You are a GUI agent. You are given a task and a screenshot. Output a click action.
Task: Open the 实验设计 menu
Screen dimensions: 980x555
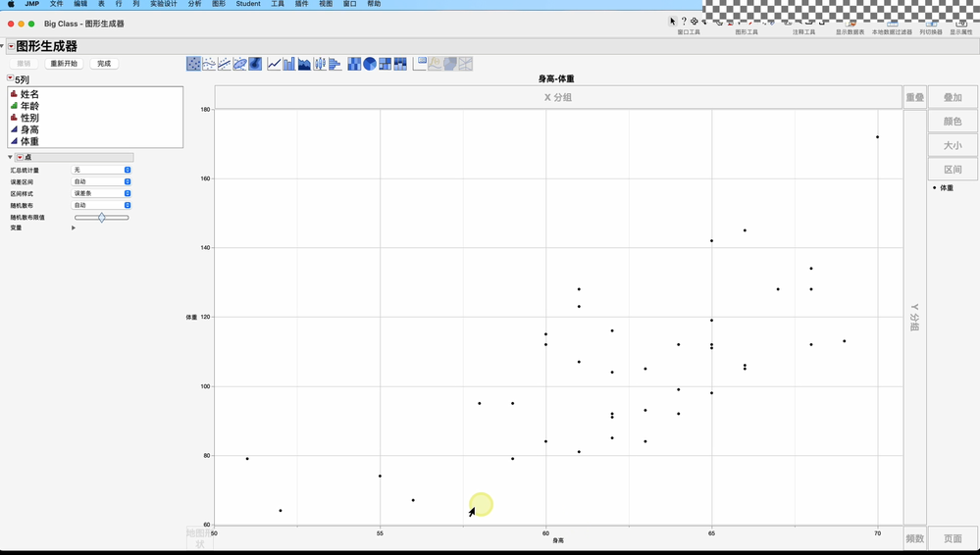[x=163, y=4]
